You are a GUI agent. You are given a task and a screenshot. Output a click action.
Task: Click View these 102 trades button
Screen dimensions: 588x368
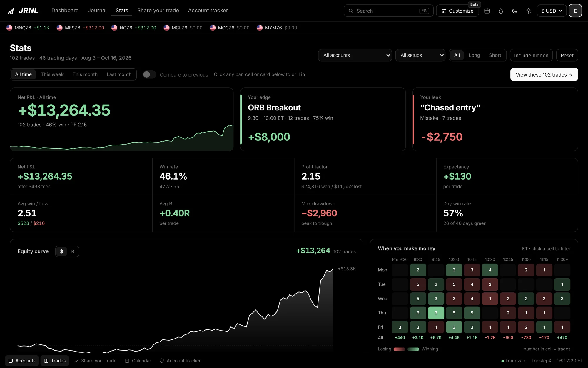click(544, 74)
